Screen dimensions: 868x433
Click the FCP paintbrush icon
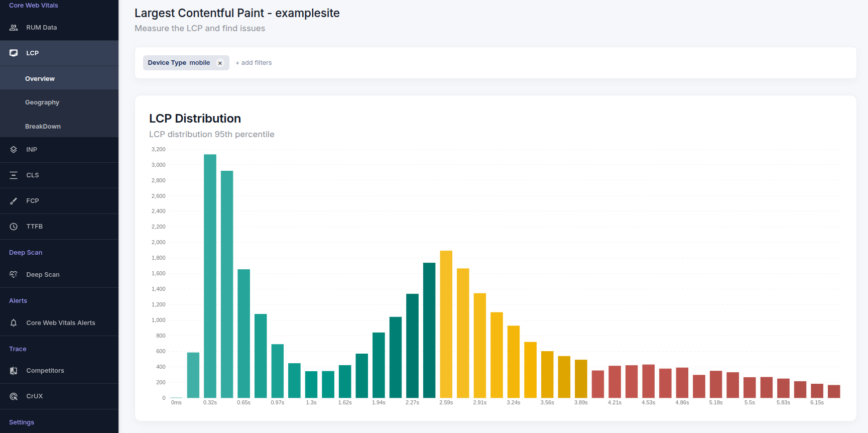click(14, 201)
